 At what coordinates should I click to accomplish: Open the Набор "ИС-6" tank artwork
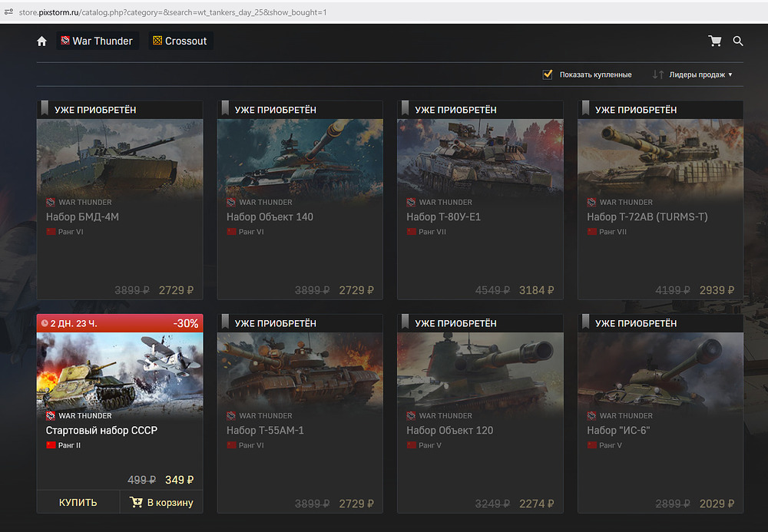coord(660,371)
